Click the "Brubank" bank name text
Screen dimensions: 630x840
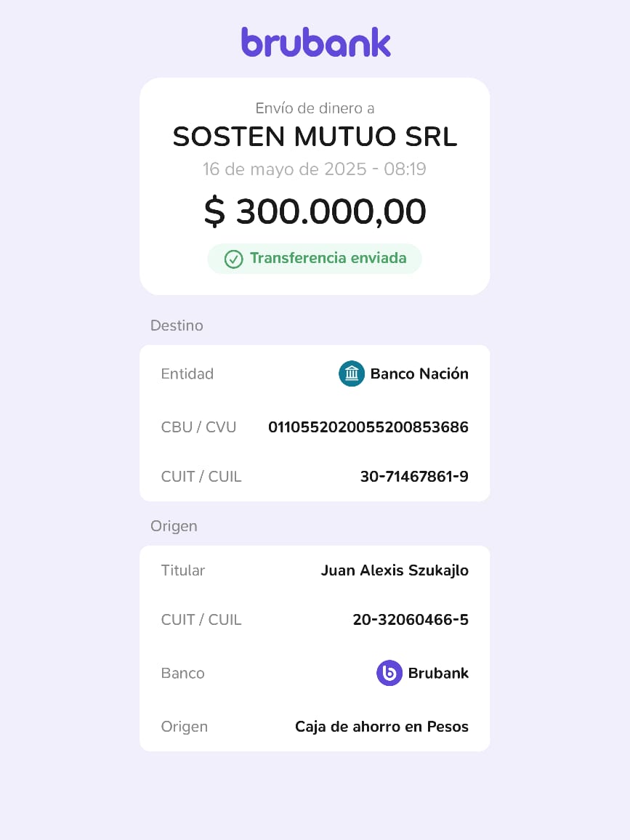(438, 674)
